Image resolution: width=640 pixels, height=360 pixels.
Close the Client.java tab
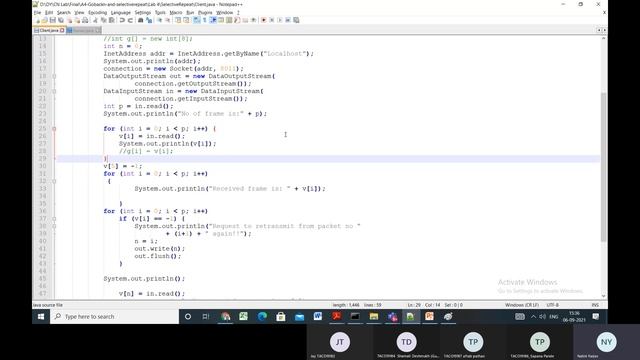[x=62, y=30]
